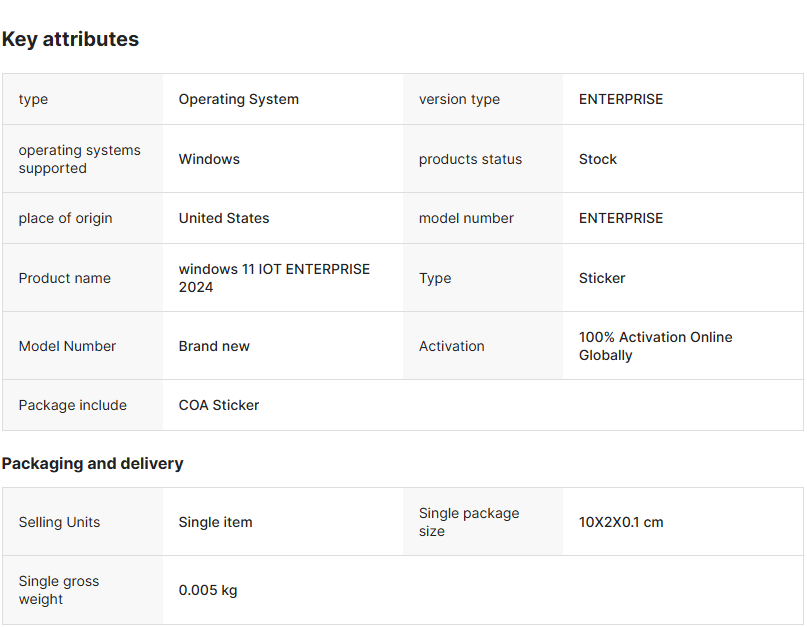Select the 0.005 kg weight value
Viewport: 807px width, 627px height.
coord(208,590)
